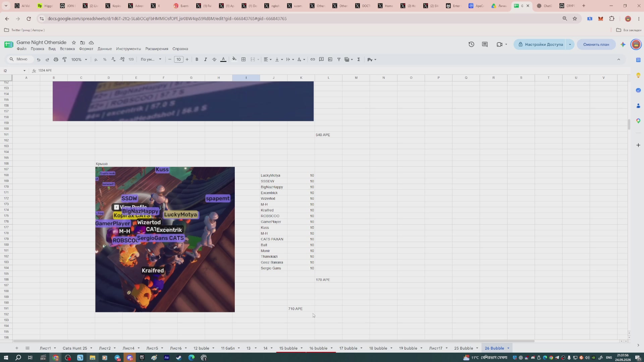Click the Insert chart icon
This screenshot has width=644, height=362.
(x=330, y=60)
